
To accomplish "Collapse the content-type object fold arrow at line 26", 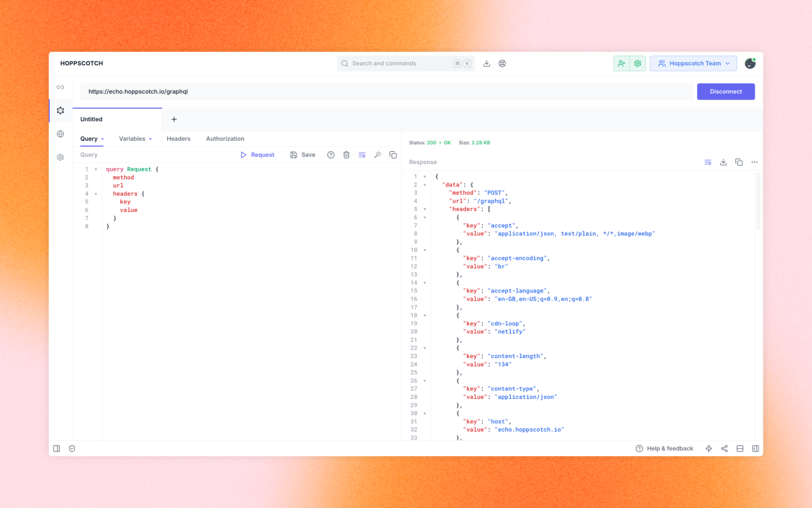I will 425,381.
